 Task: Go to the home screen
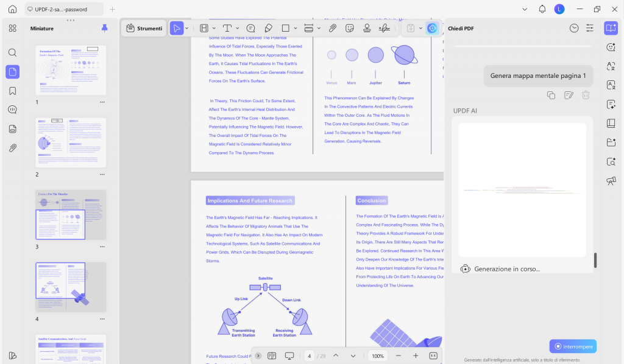(x=13, y=9)
